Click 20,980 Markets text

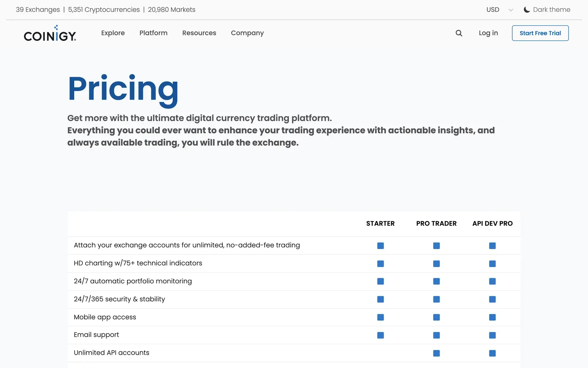[x=172, y=10]
